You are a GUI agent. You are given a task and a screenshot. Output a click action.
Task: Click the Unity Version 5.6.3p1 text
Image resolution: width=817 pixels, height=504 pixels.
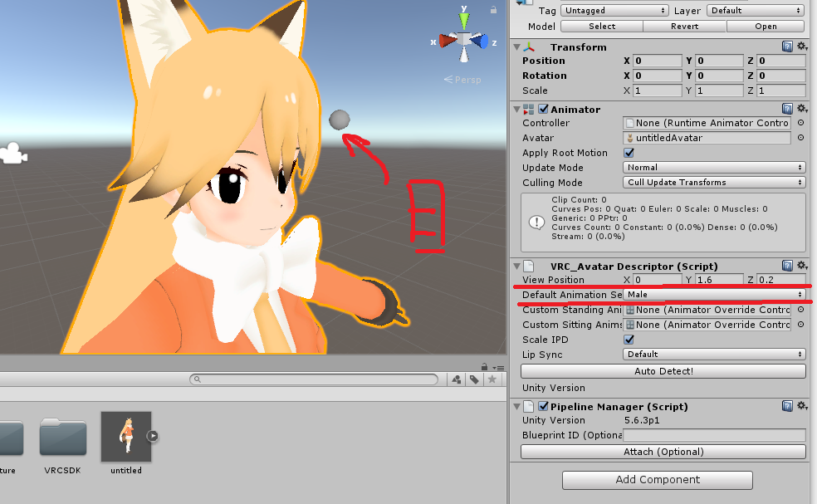(x=642, y=420)
